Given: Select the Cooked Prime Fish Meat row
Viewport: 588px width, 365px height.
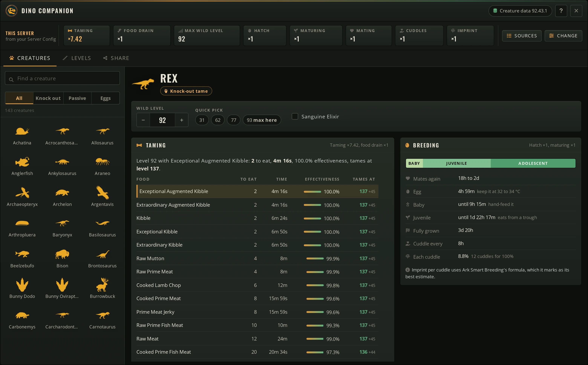Looking at the screenshot, I should tap(257, 352).
